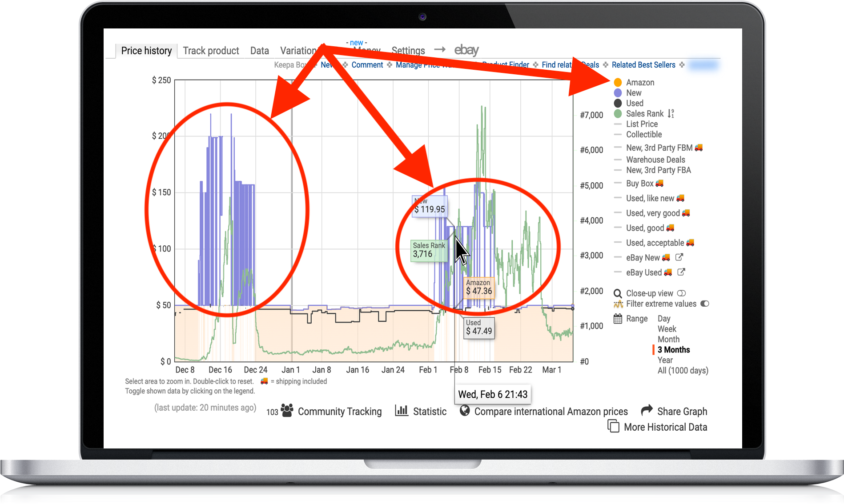Toggle Used, good series
Screen dimensions: 844x504
tap(645, 228)
